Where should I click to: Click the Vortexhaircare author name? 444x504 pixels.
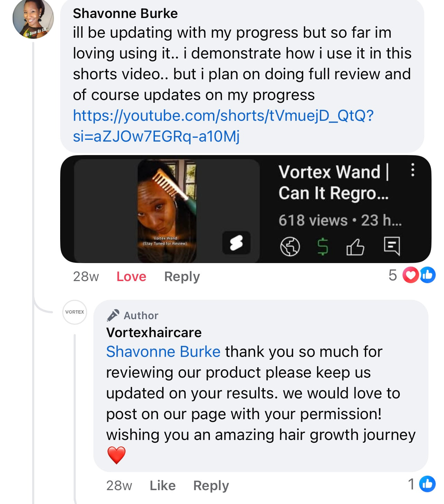(x=154, y=333)
